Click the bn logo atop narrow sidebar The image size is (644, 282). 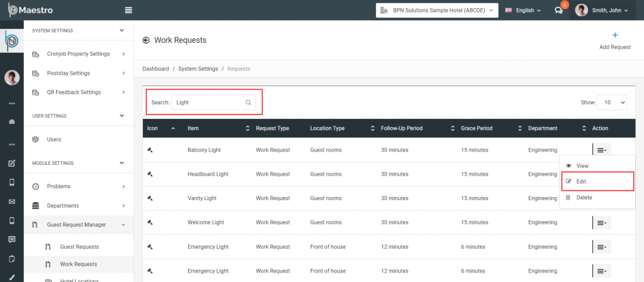(12, 41)
